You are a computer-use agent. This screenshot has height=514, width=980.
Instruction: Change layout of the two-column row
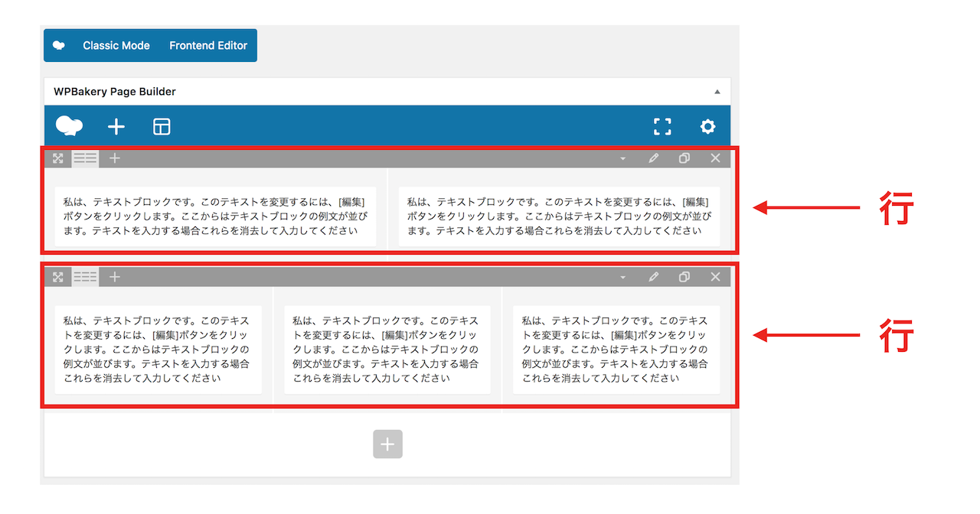point(86,158)
